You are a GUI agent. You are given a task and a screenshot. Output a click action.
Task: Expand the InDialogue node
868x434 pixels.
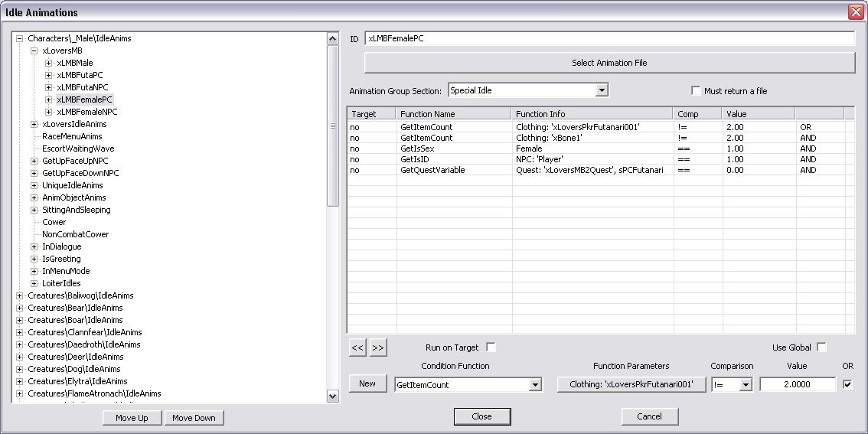34,246
